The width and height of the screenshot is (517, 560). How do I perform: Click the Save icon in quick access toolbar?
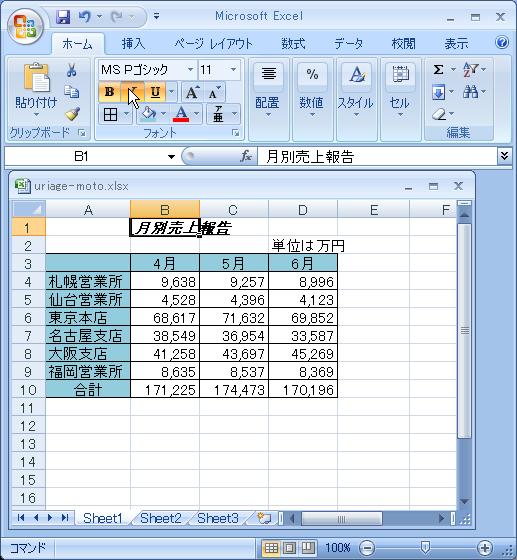point(63,17)
